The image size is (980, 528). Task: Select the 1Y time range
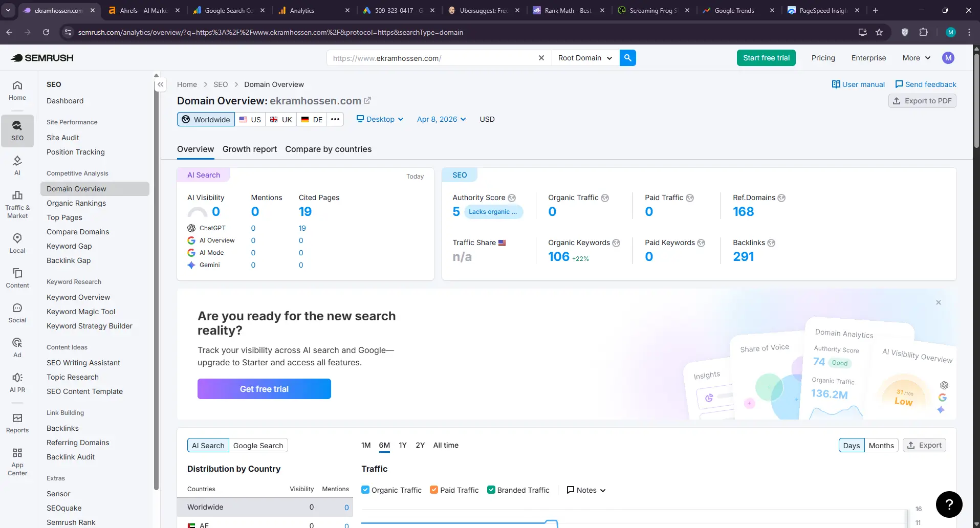tap(403, 445)
